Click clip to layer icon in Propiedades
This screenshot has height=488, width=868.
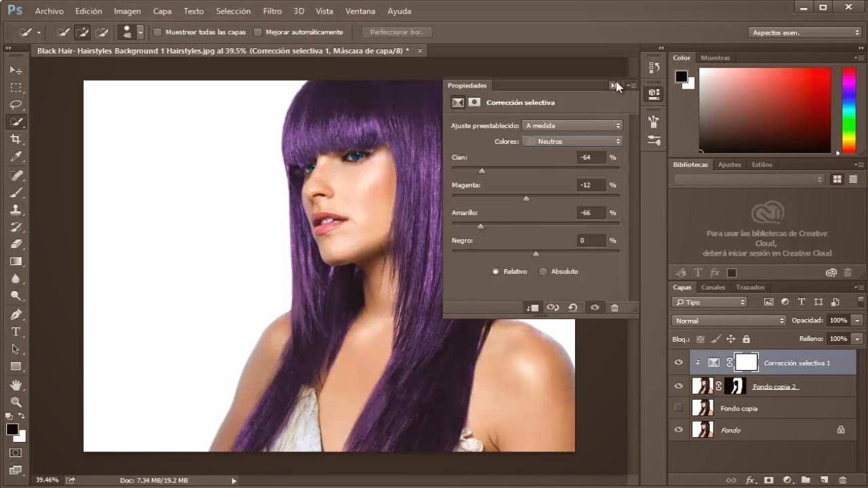tap(532, 308)
